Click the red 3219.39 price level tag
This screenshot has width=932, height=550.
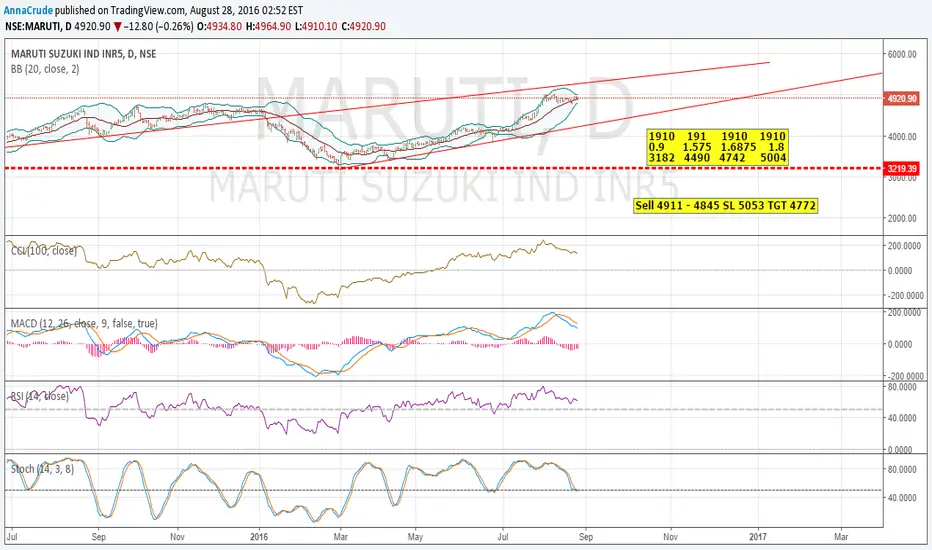tap(902, 168)
